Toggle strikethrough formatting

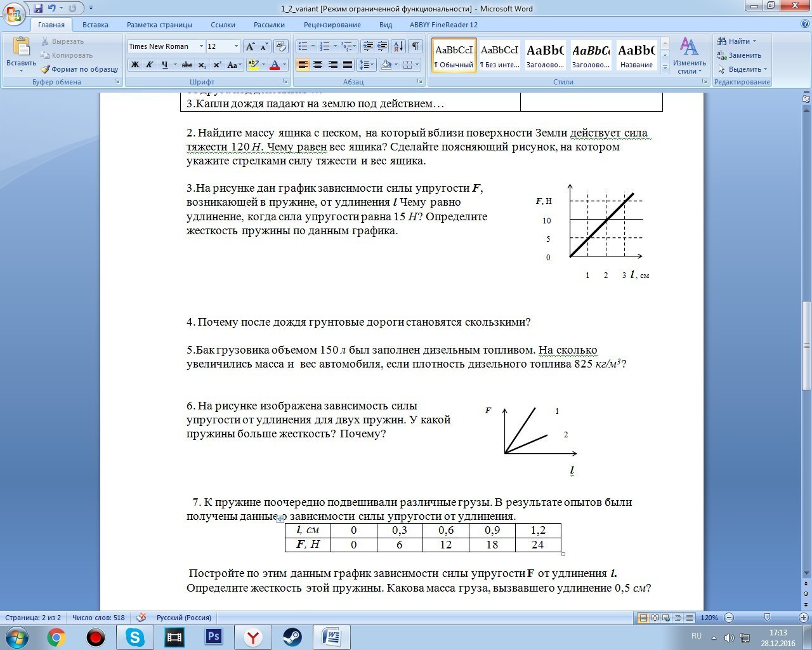pyautogui.click(x=187, y=65)
